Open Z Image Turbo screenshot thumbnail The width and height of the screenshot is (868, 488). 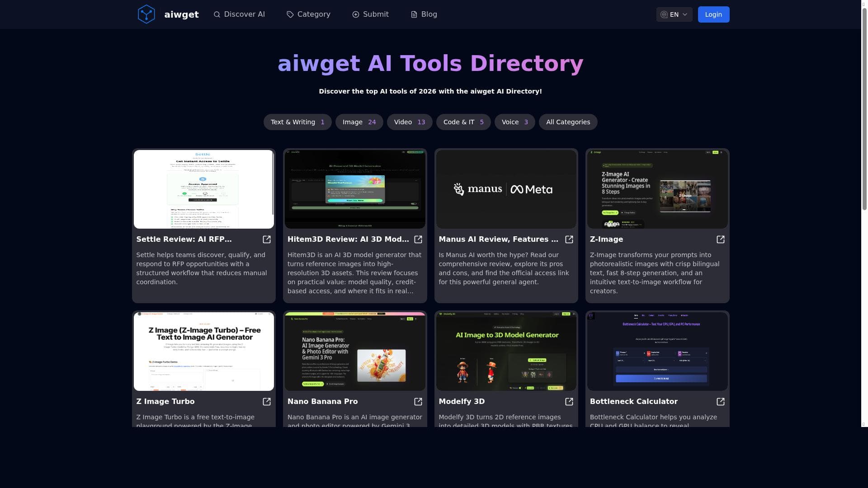click(x=204, y=352)
